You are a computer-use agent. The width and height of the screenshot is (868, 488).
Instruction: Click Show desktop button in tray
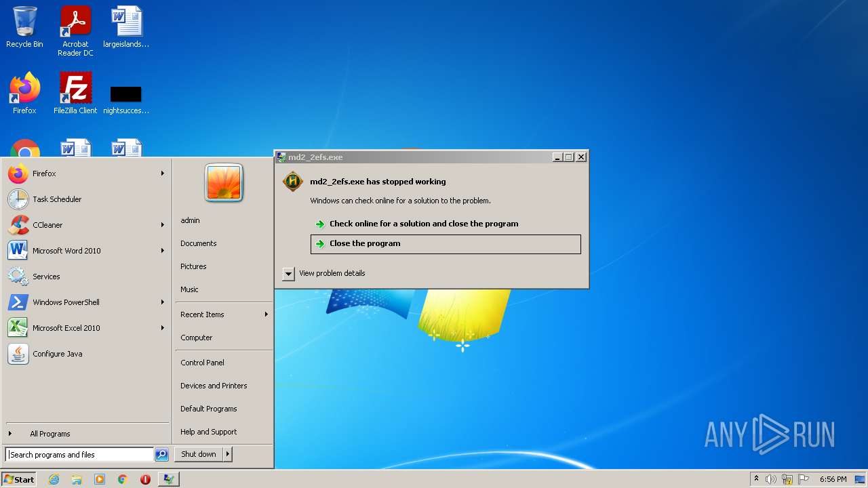click(860, 479)
